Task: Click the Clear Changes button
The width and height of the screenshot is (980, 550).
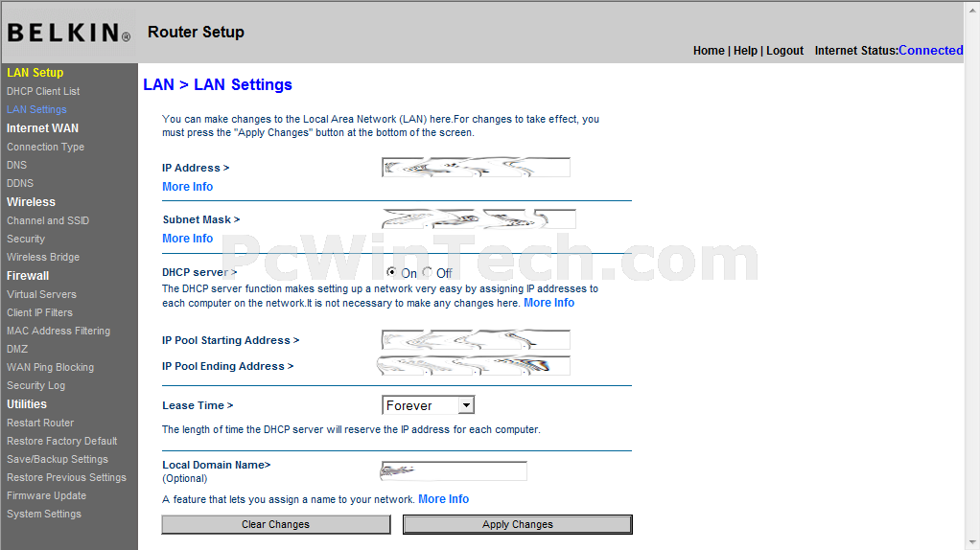Action: (x=275, y=524)
